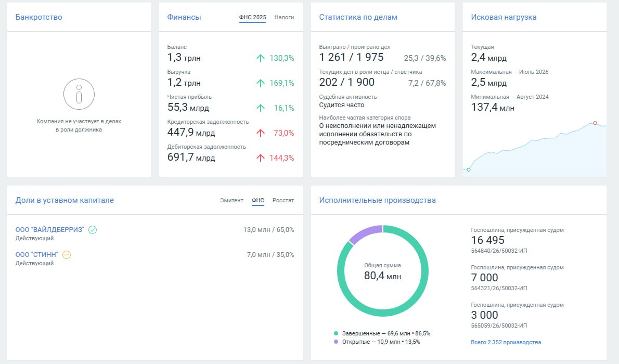Click the green minimum point on the load chart
Viewport: 619px width, 364px height.
point(469,170)
